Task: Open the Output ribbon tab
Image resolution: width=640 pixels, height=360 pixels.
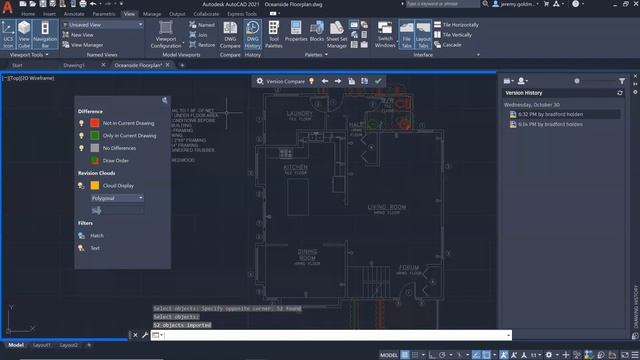Action: coord(177,14)
